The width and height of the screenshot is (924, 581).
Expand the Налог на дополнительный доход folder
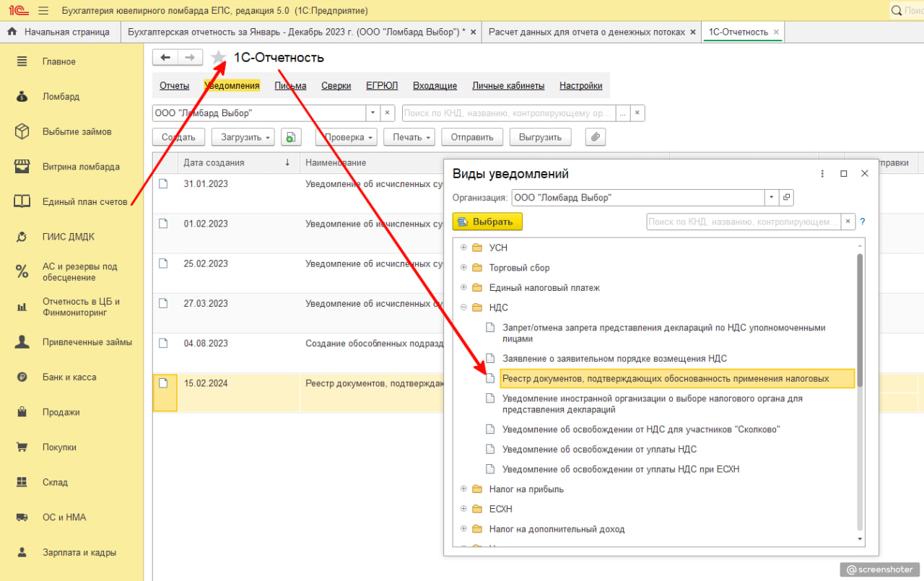point(464,529)
